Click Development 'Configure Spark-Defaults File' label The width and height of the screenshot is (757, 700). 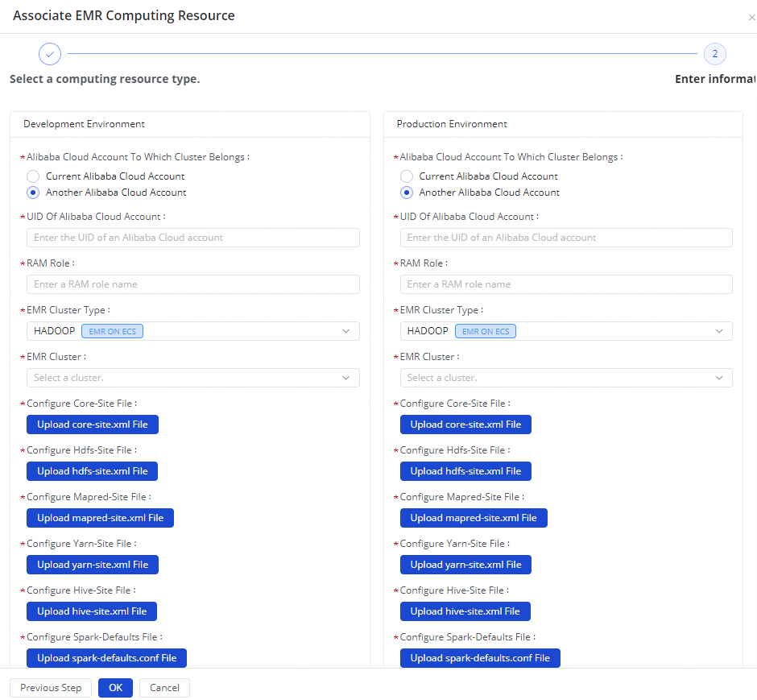[94, 637]
